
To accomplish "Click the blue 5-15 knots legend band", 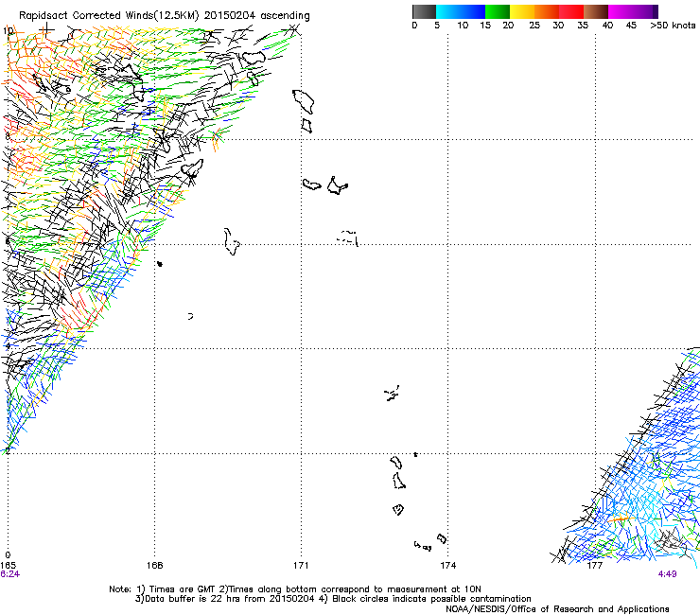I will tap(461, 11).
